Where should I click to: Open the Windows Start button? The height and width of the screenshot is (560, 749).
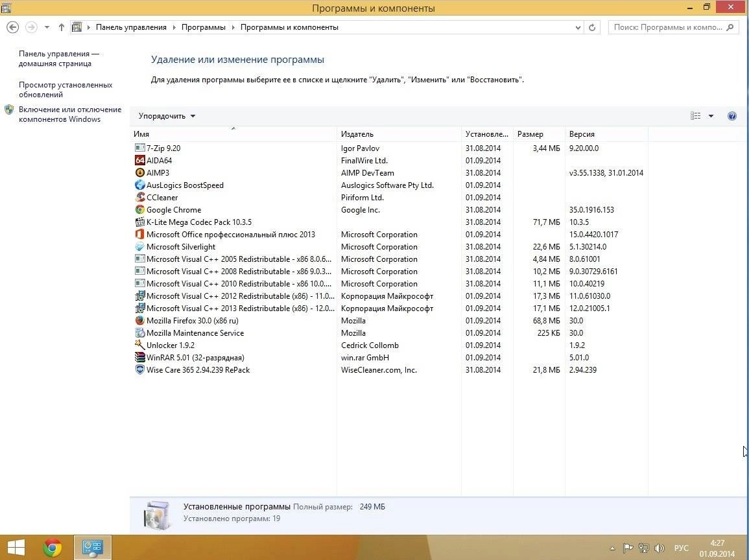tap(16, 548)
